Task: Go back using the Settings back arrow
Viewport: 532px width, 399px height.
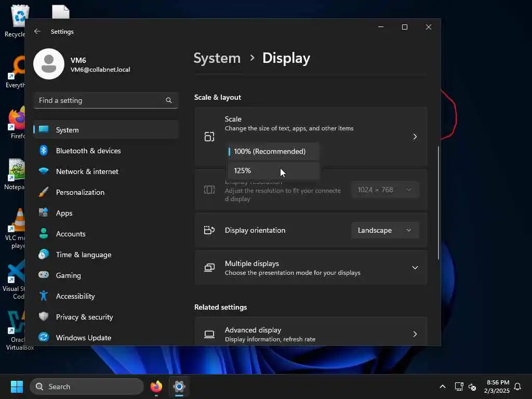Action: coord(37,31)
